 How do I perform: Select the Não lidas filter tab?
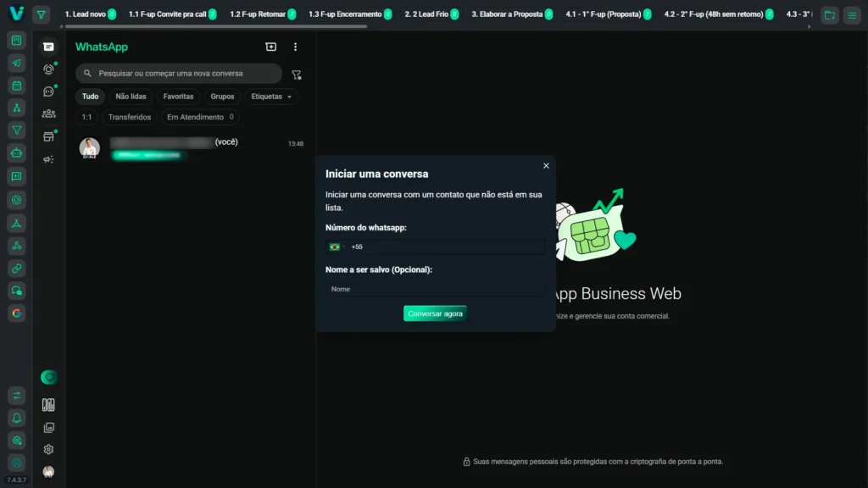click(x=131, y=97)
